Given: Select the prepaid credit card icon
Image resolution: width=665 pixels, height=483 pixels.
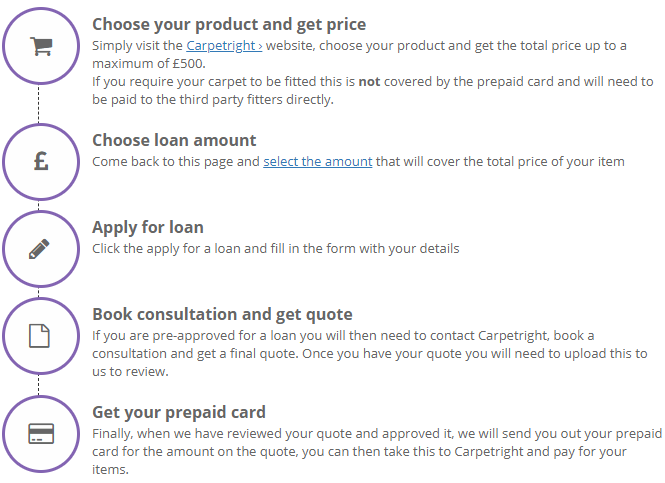Looking at the screenshot, I should (x=41, y=433).
